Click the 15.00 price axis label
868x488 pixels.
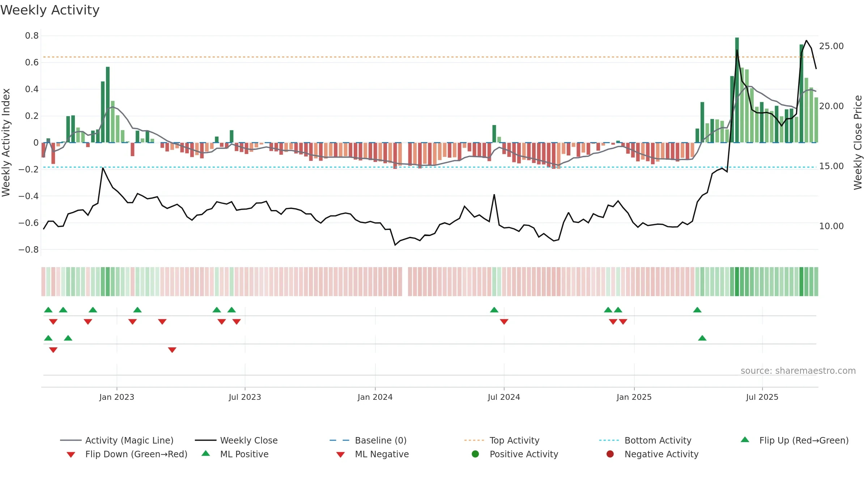tap(831, 166)
